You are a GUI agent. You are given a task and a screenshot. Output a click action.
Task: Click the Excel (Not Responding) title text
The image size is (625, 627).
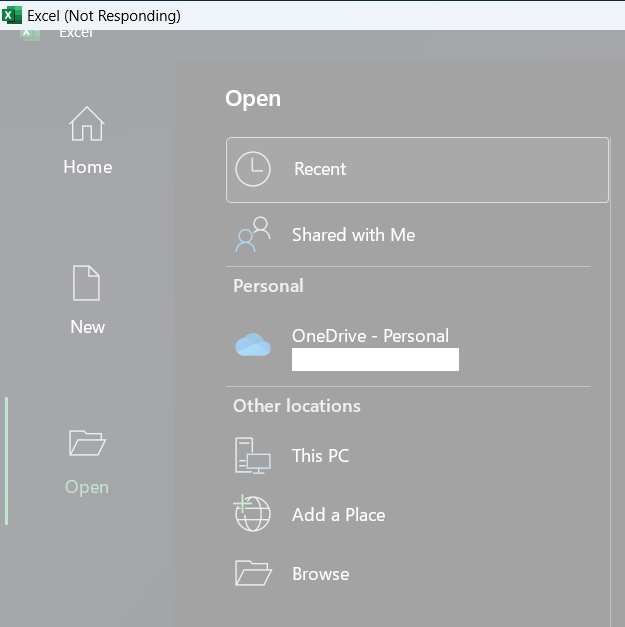104,16
